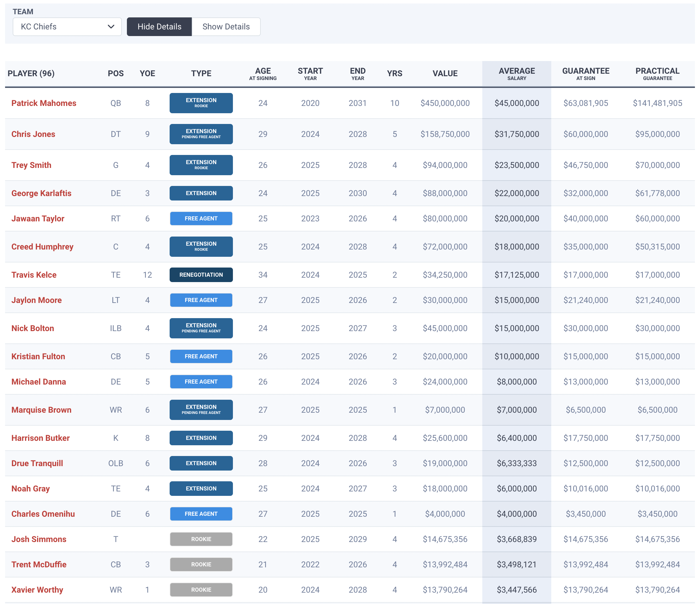Sort by VALUE column header
Screen dimensions: 700x604
point(445,73)
